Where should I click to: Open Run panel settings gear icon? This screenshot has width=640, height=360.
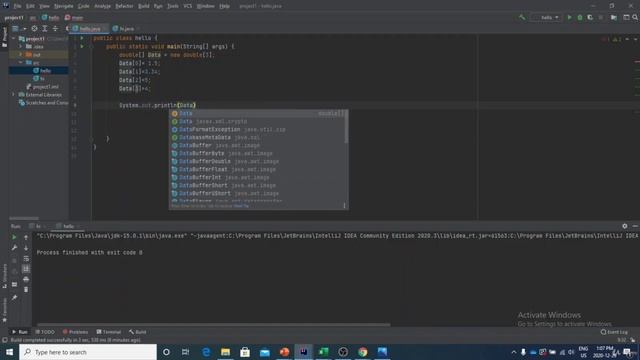pyautogui.click(x=624, y=226)
